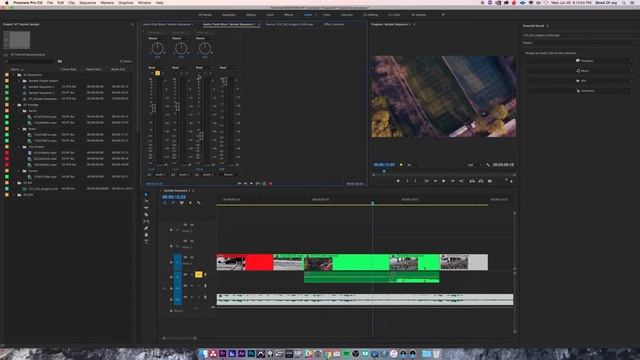Click timeline playhead marker on ruler
The width and height of the screenshot is (640, 360).
[373, 202]
